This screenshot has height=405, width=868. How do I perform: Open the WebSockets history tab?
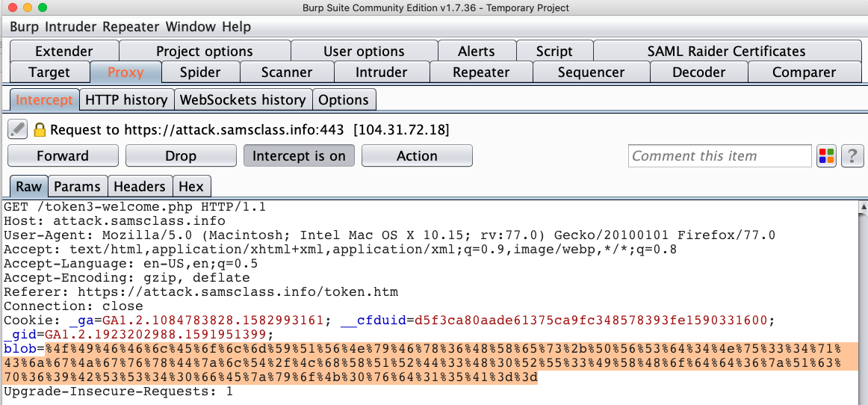(243, 99)
